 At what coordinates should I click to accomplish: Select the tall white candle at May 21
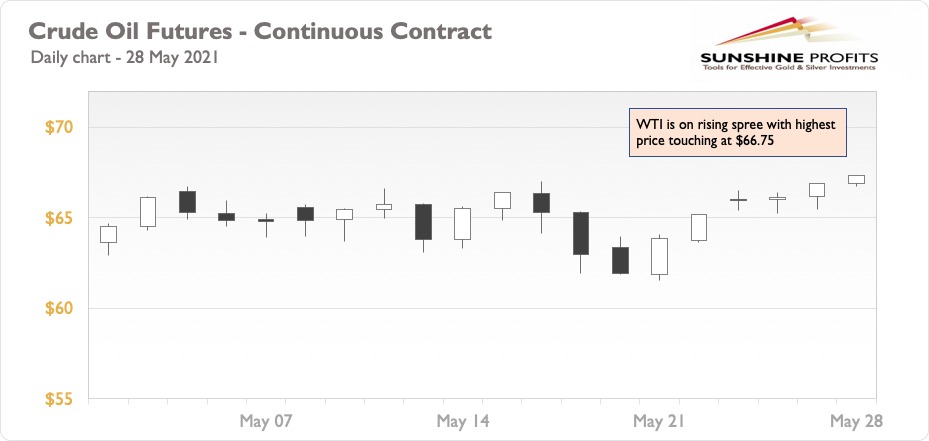click(x=659, y=257)
